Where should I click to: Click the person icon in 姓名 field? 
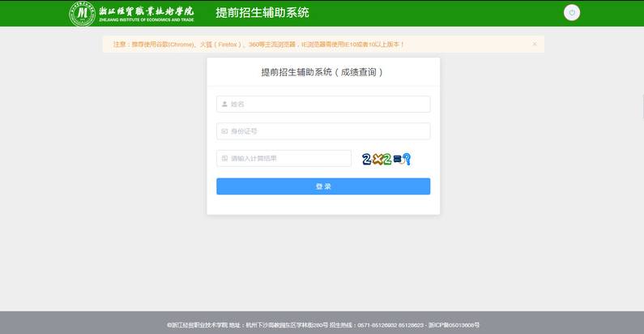(x=224, y=104)
